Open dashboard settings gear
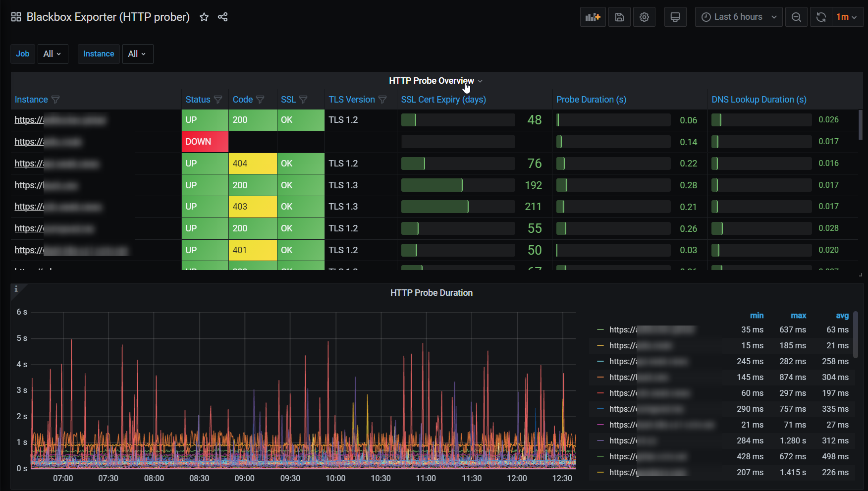 [644, 17]
